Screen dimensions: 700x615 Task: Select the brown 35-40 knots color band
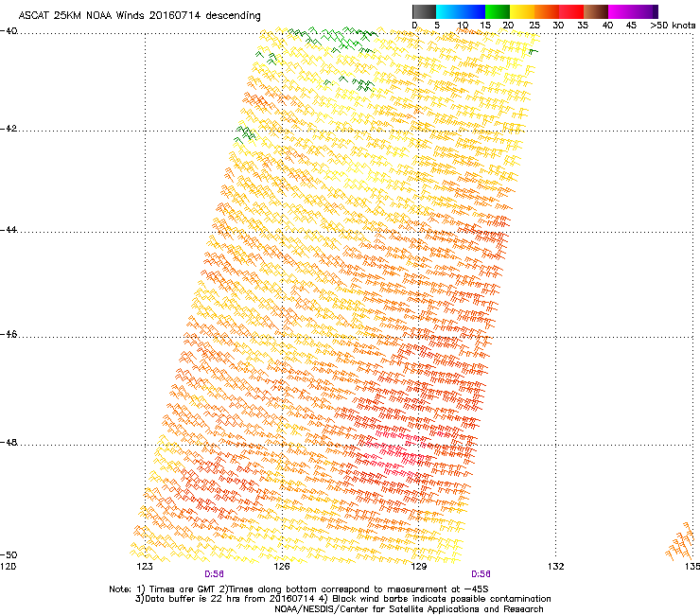click(596, 11)
